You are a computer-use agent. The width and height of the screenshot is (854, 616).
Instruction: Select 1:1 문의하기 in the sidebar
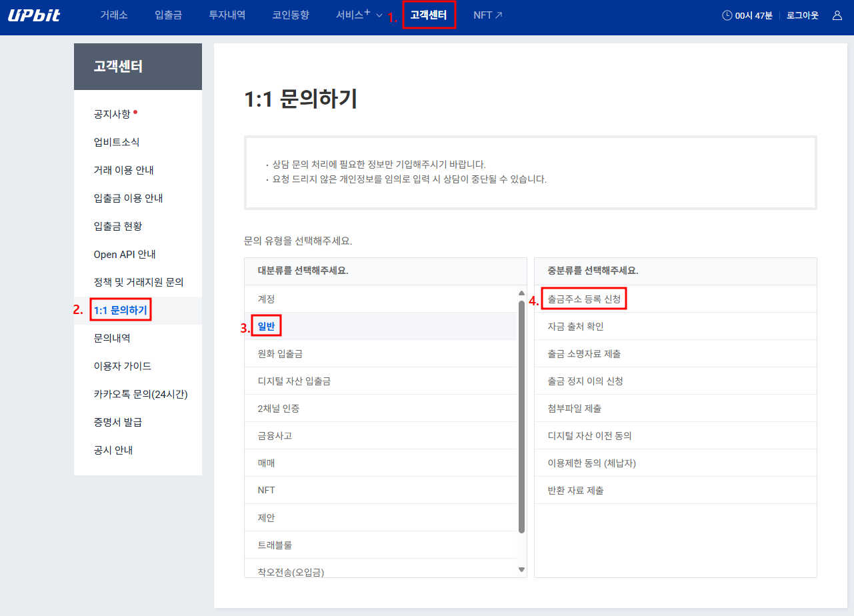tap(120, 309)
